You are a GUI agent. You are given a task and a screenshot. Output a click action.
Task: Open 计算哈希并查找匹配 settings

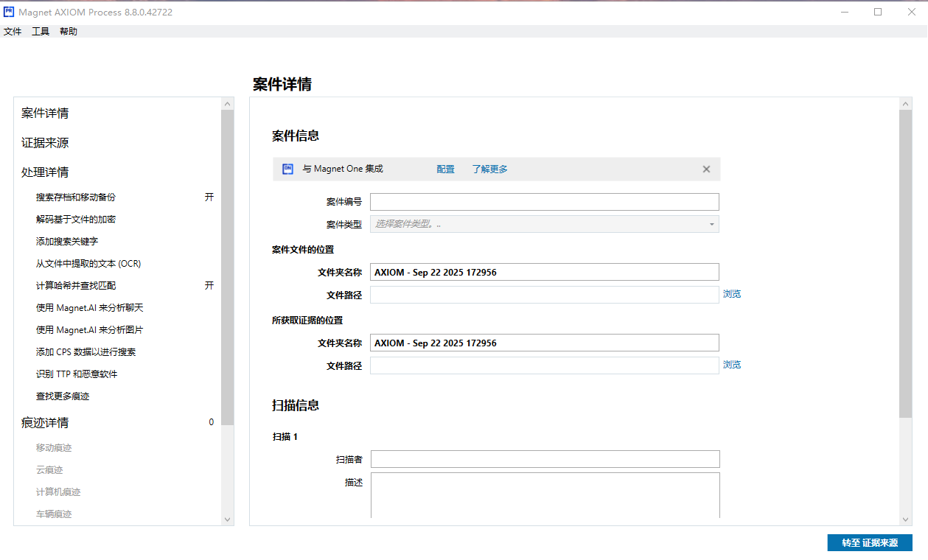(76, 286)
